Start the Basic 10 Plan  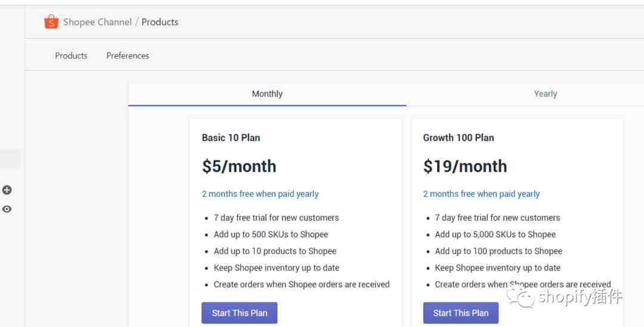(239, 313)
